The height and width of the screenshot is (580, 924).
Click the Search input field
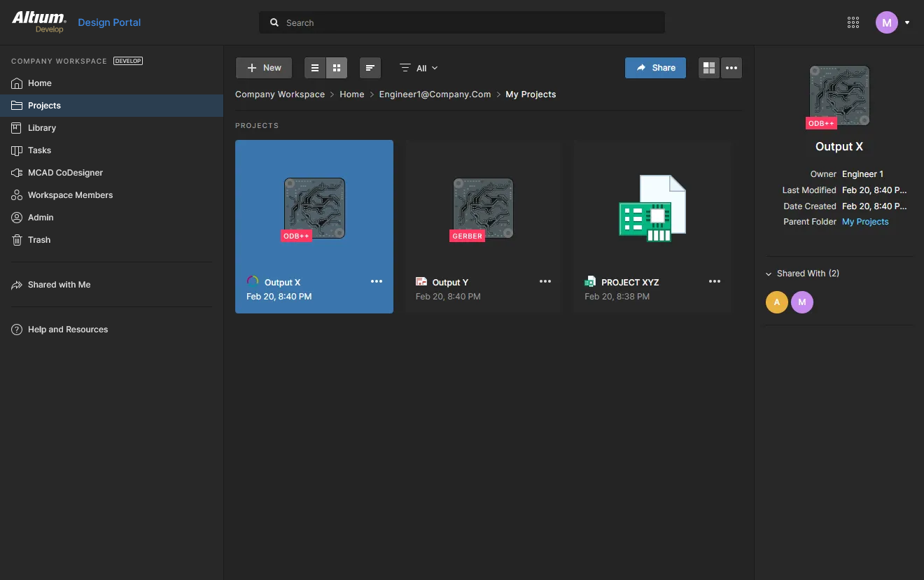[x=462, y=22]
